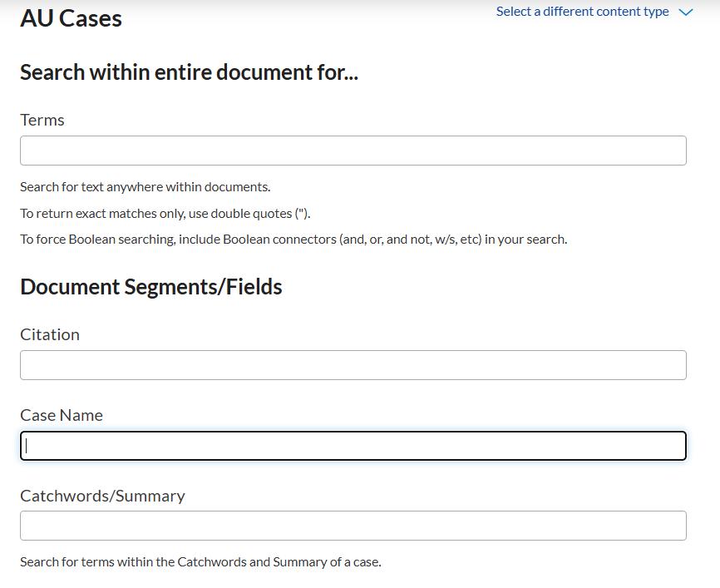Click 'Search for text anywhere within documents' hint
This screenshot has width=720, height=588.
point(145,186)
